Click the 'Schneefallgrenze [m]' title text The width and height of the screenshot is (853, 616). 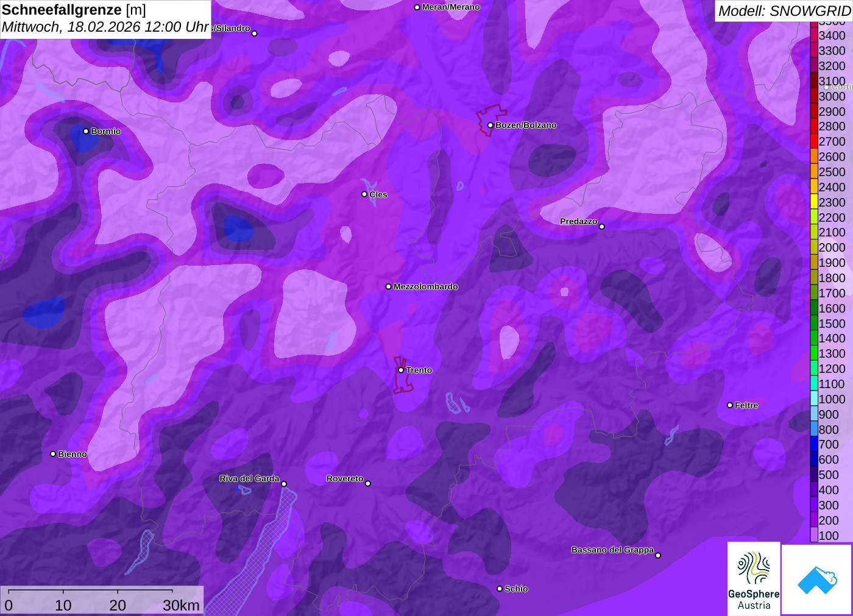74,10
